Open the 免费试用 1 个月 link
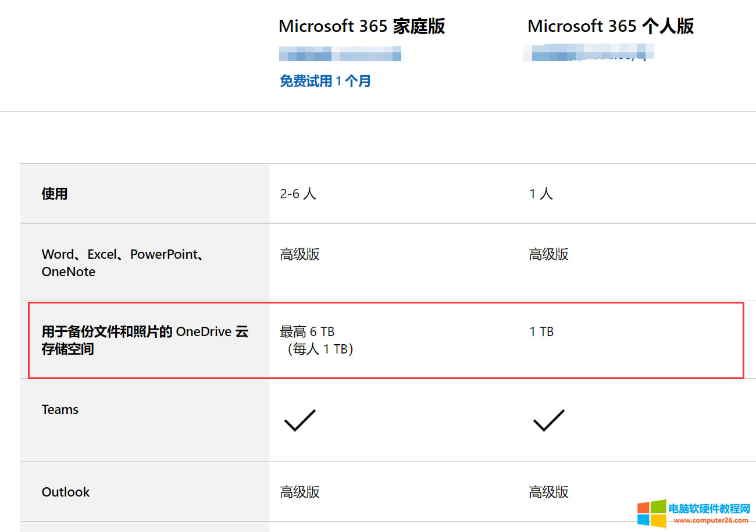The width and height of the screenshot is (756, 532). coord(325,81)
